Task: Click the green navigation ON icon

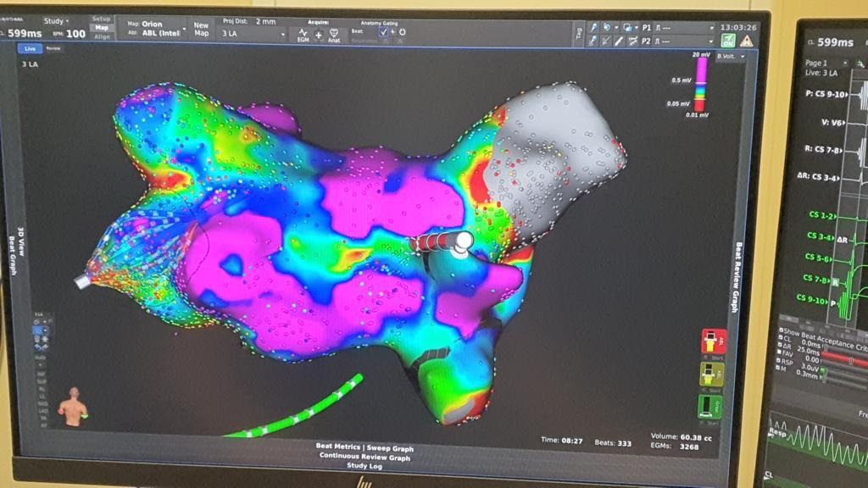Action: pyautogui.click(x=727, y=41)
